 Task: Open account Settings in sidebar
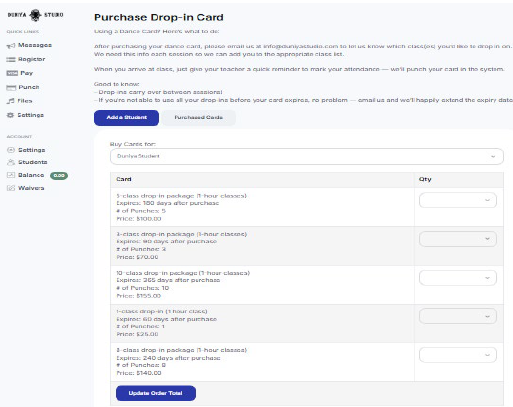click(x=31, y=150)
